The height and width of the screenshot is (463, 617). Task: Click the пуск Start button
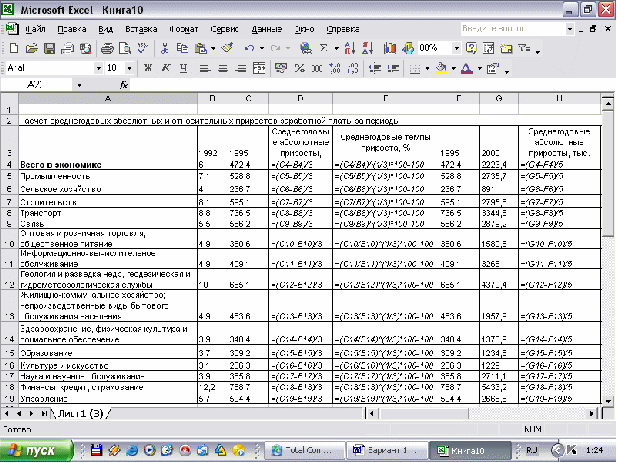pos(37,450)
